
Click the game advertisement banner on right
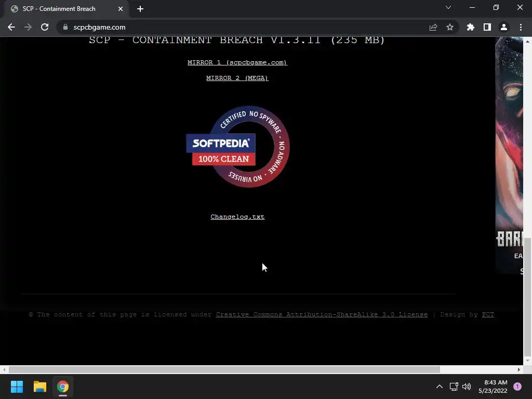(x=509, y=155)
